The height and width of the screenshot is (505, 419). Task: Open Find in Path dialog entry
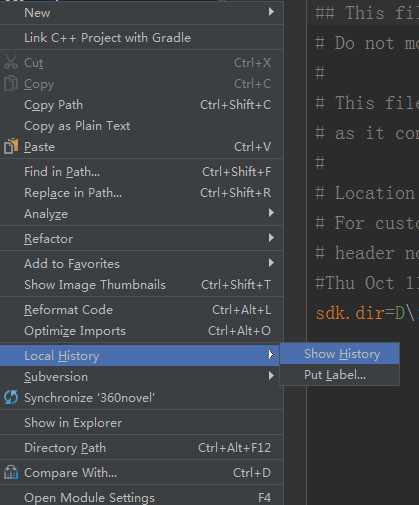[x=142, y=172]
